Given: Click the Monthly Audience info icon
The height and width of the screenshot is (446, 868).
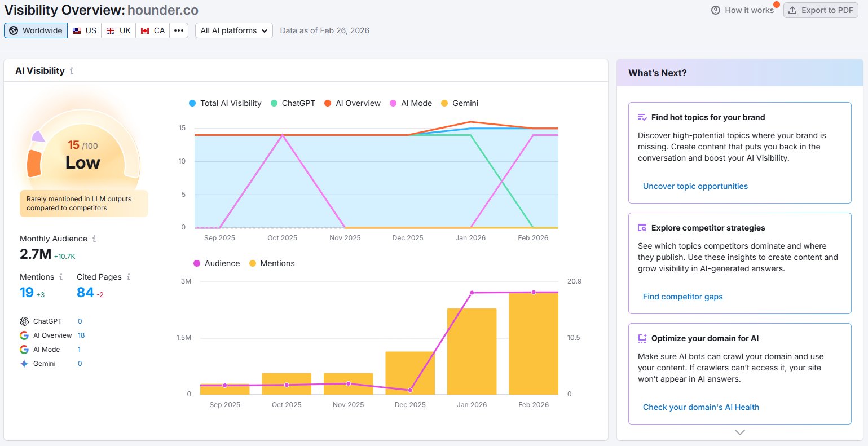Looking at the screenshot, I should (94, 239).
